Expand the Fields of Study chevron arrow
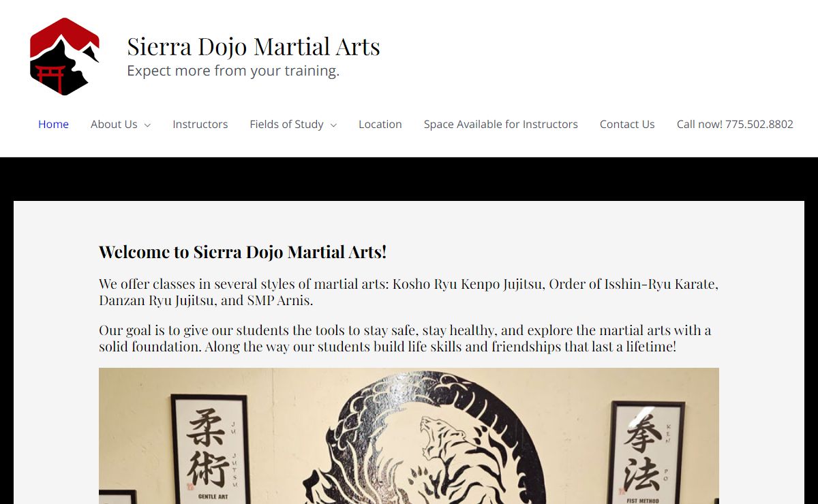This screenshot has width=818, height=504. tap(333, 125)
